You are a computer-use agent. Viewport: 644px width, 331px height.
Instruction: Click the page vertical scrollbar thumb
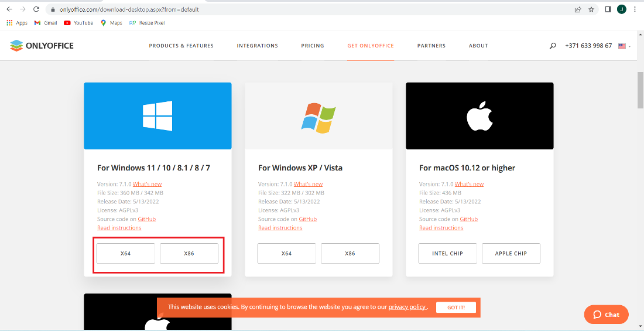[x=640, y=90]
